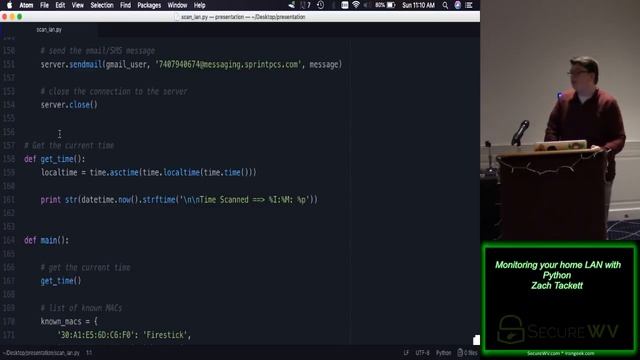
Task: Open the Wi-Fi status menu
Action: pos(356,5)
